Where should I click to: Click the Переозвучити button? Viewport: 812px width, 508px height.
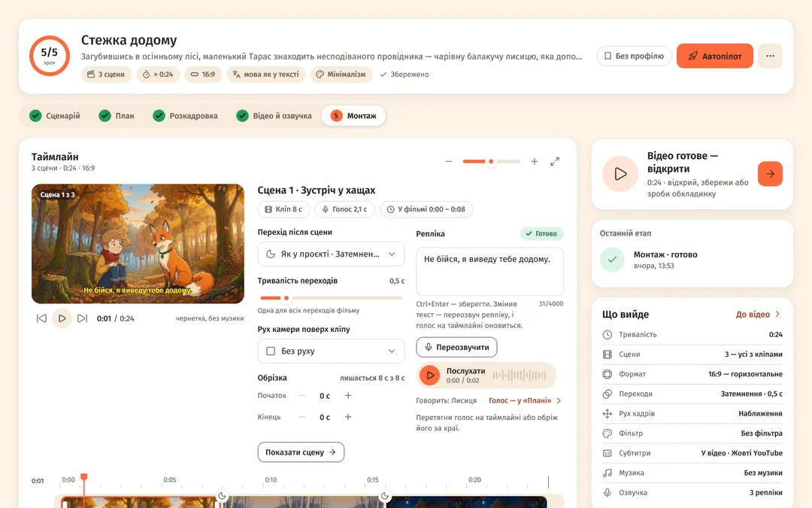(456, 347)
